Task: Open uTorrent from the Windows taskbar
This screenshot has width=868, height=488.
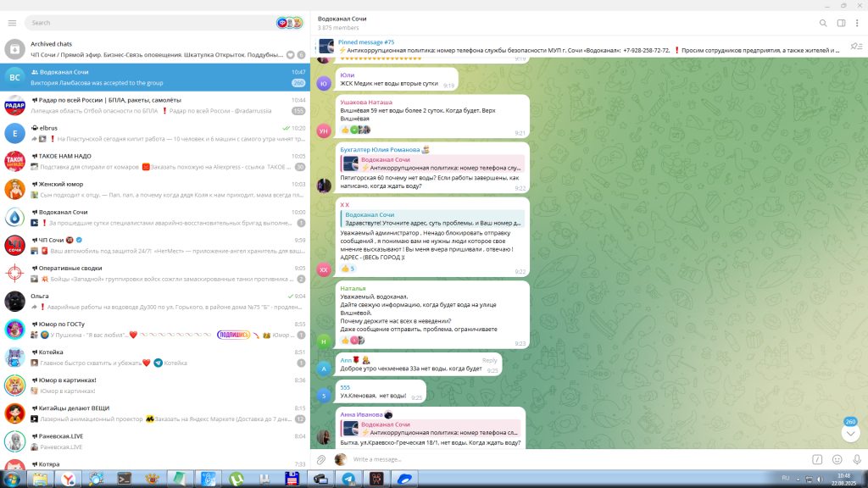Action: [x=236, y=479]
